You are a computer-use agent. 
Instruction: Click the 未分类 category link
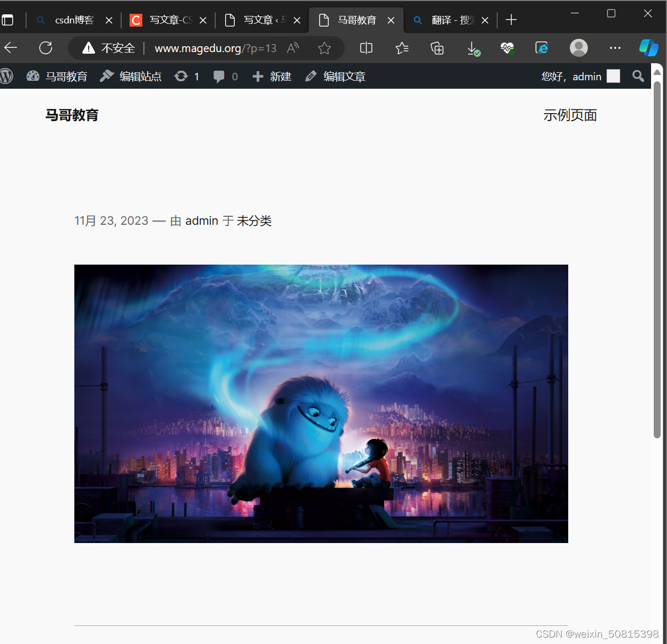point(254,221)
